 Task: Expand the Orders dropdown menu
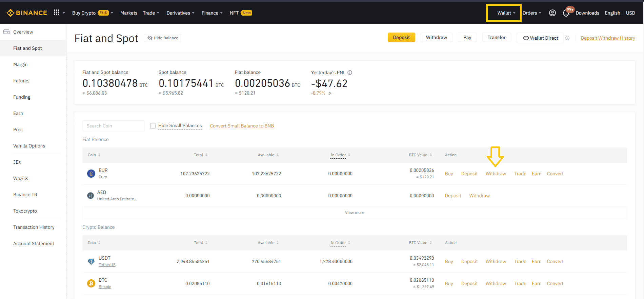(531, 13)
